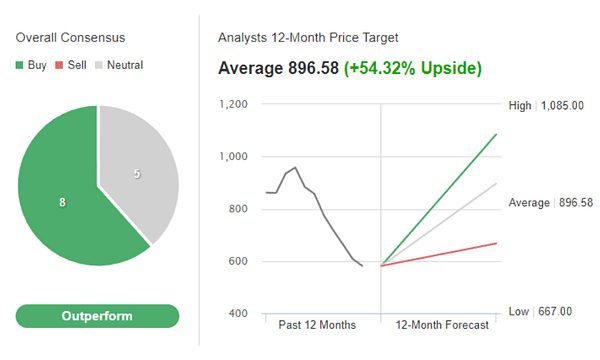This screenshot has width=600, height=360.
Task: Select the grey pie slice labeled 5
Action: [x=137, y=174]
